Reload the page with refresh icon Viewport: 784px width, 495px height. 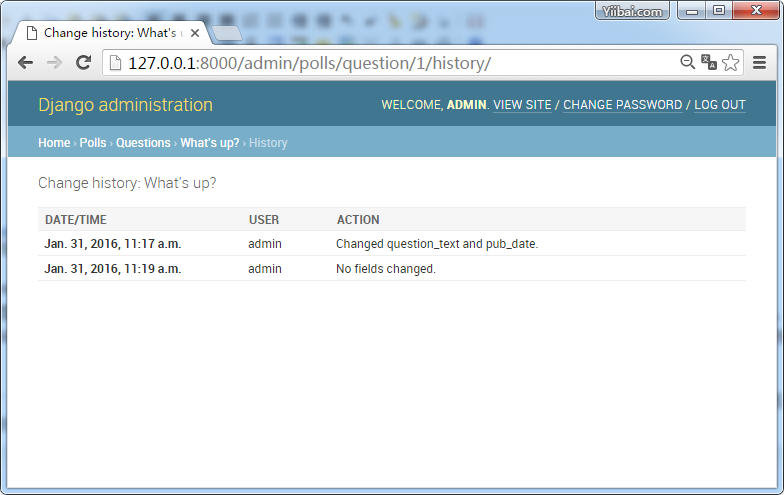click(84, 62)
